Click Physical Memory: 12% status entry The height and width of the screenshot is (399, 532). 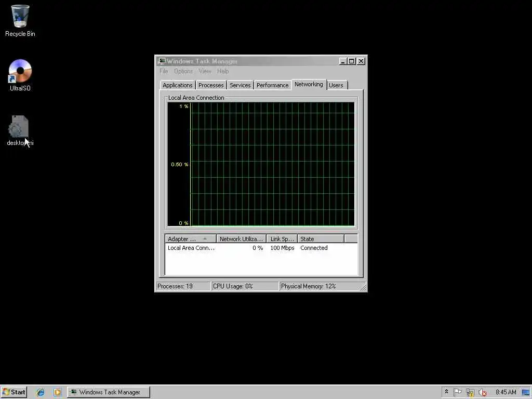(319, 286)
